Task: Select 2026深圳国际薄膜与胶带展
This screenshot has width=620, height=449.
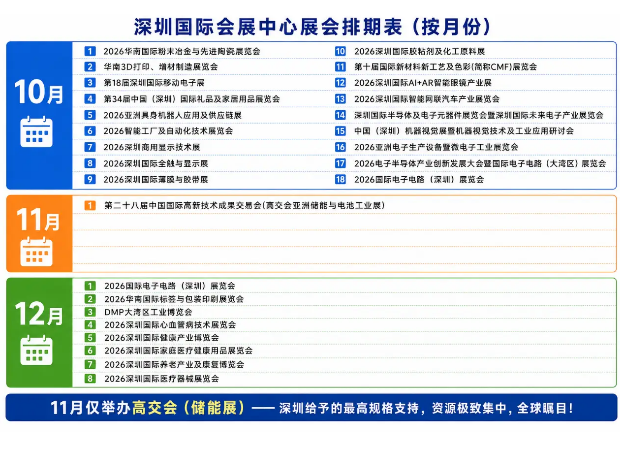Action: pyautogui.click(x=156, y=179)
